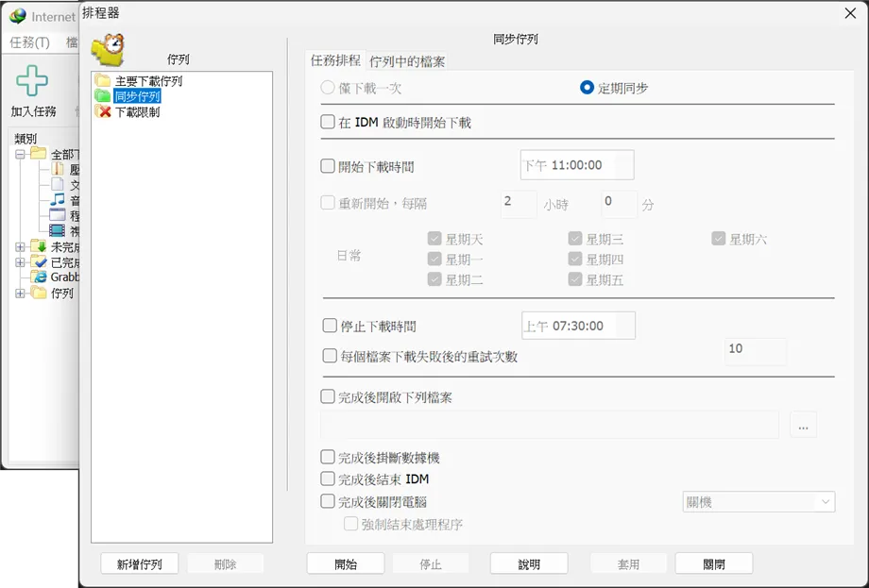Screen dimensions: 869x588
Task: Select 主要下載佇列 in the queue list
Action: (148, 81)
